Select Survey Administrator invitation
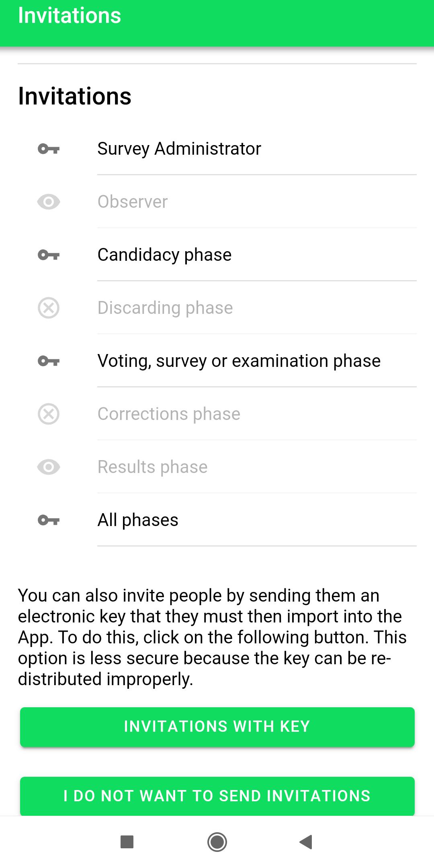 pyautogui.click(x=217, y=149)
